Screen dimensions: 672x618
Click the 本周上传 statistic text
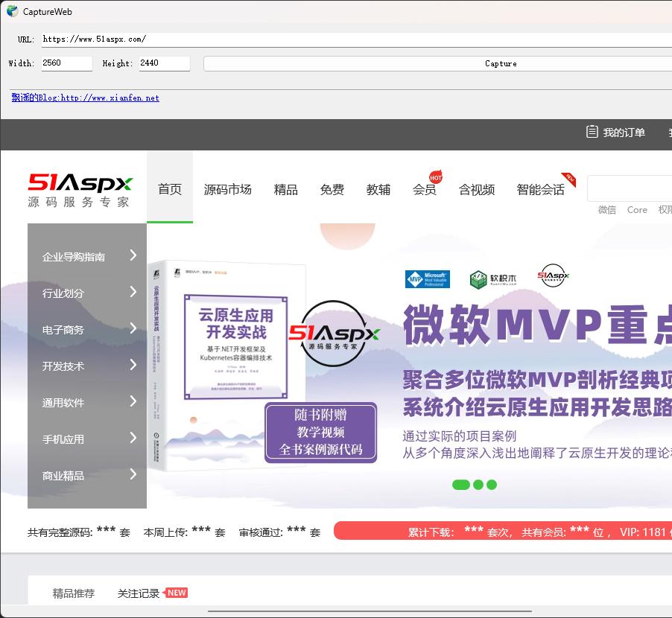[184, 532]
